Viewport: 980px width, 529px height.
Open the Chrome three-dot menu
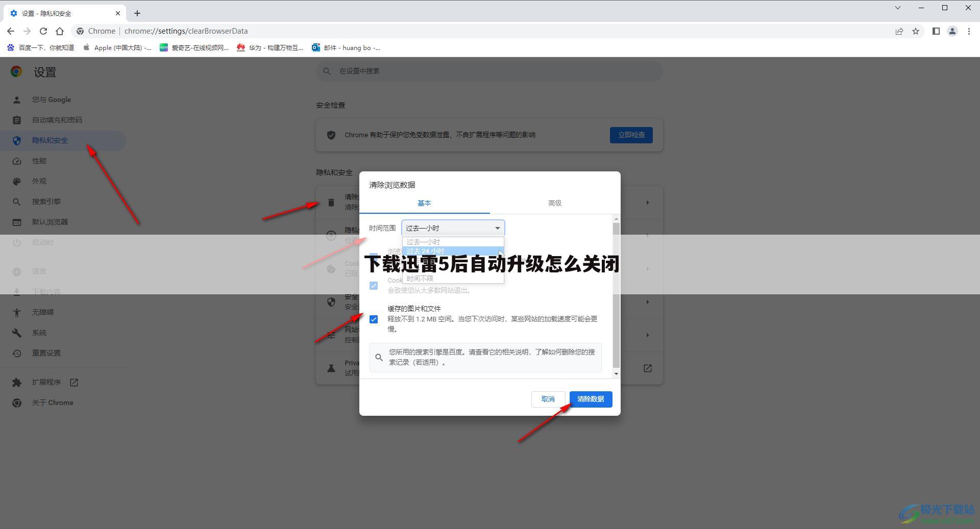tap(969, 31)
